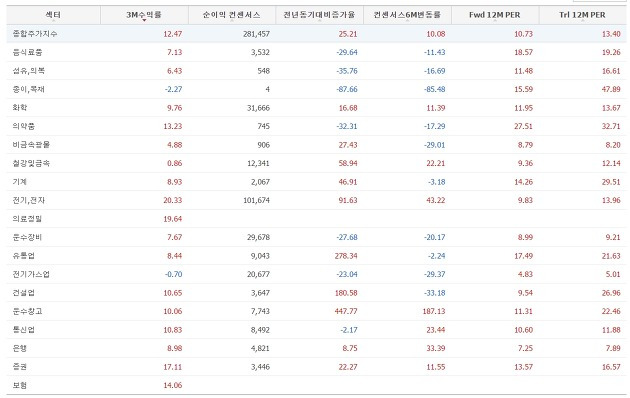Image resolution: width=630 pixels, height=398 pixels.
Task: Sort by 3M수익률 column header
Action: [144, 15]
